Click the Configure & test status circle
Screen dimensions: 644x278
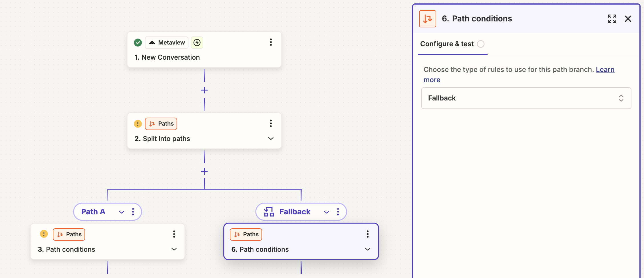click(481, 44)
